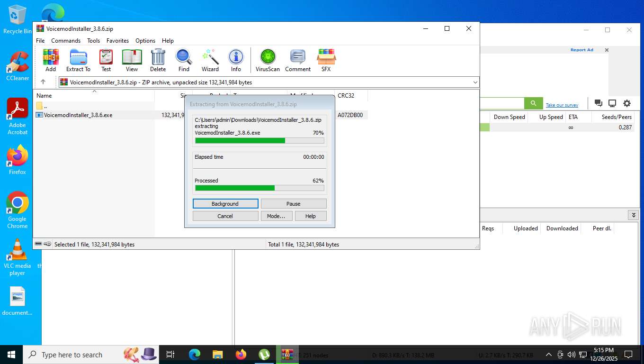This screenshot has width=644, height=364.
Task: Click Windows Start button
Action: click(x=11, y=355)
